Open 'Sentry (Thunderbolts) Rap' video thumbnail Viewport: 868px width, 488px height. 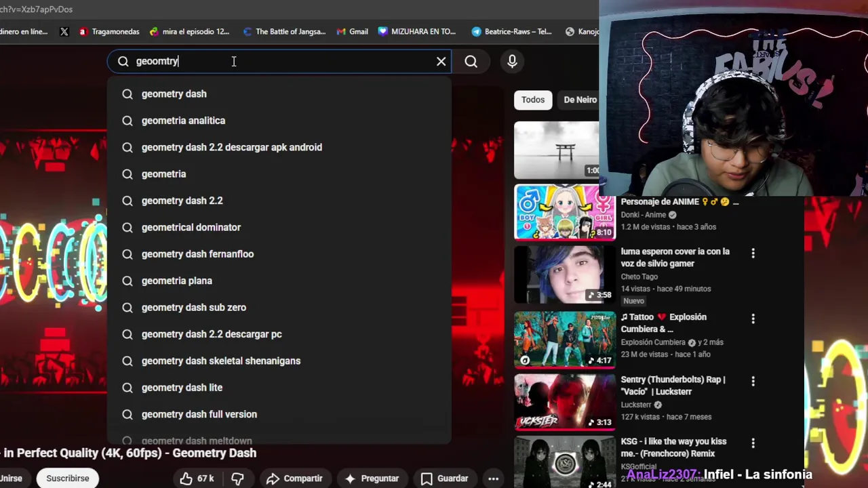565,401
